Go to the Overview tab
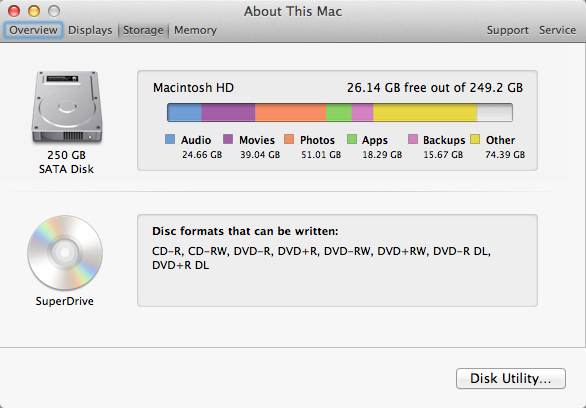 (33, 30)
